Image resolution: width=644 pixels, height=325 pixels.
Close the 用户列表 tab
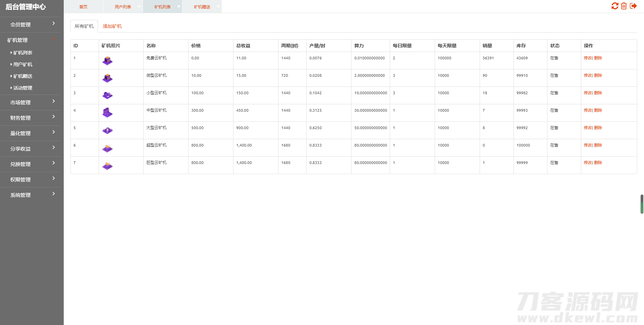[x=139, y=6]
